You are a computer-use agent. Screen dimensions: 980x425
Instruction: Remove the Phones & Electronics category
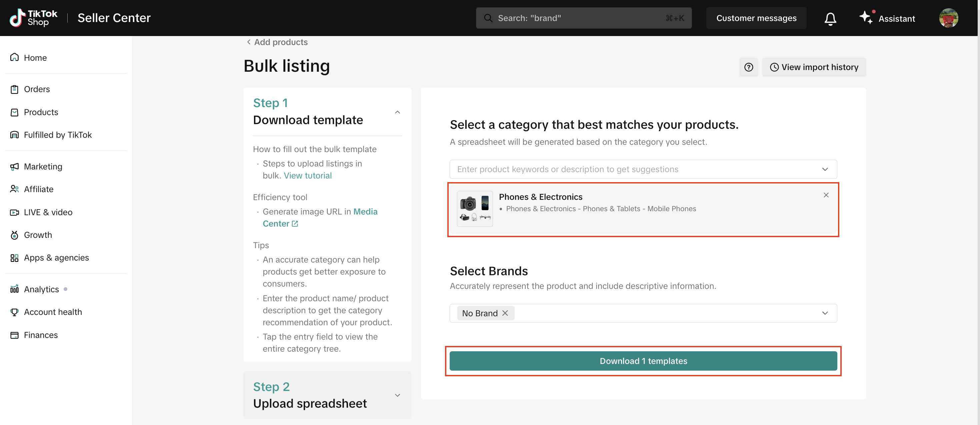pos(826,195)
